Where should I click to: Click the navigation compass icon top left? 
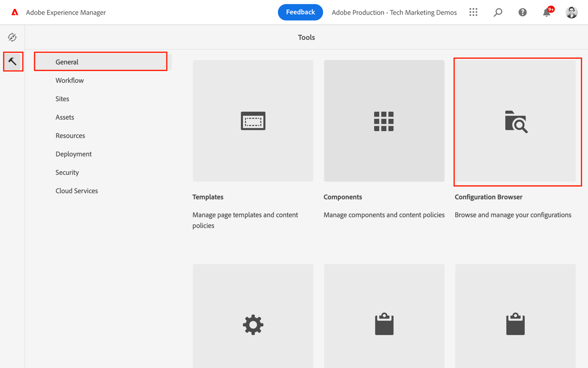pos(12,37)
